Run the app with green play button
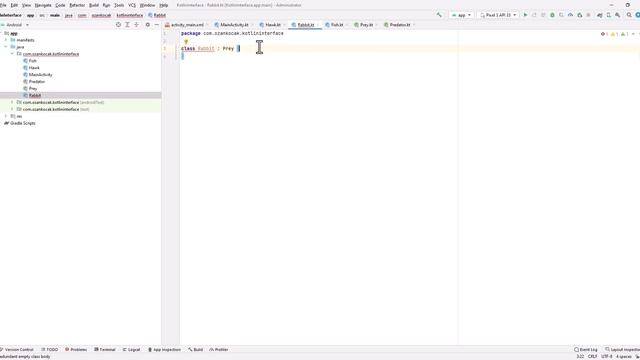The image size is (640, 360). (525, 15)
